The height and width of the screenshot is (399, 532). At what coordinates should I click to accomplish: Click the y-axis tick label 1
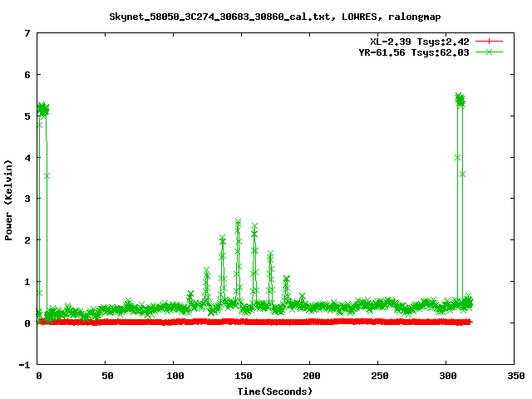(27, 282)
